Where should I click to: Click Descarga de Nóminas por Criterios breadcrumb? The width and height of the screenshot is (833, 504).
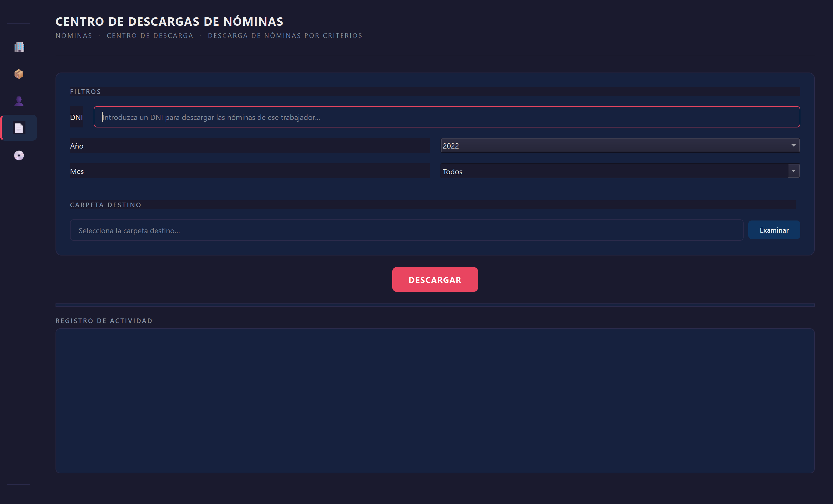coord(285,36)
